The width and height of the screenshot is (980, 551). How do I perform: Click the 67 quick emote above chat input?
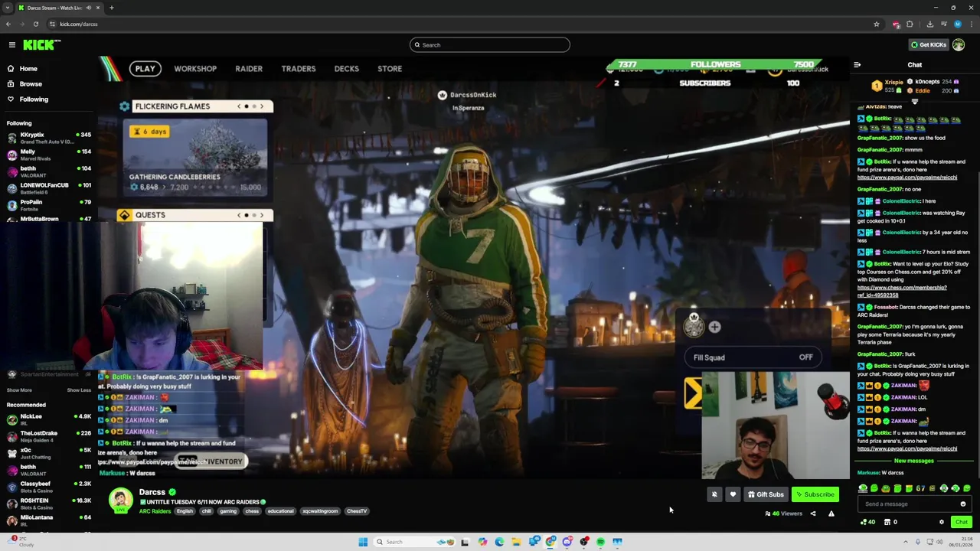tap(920, 488)
